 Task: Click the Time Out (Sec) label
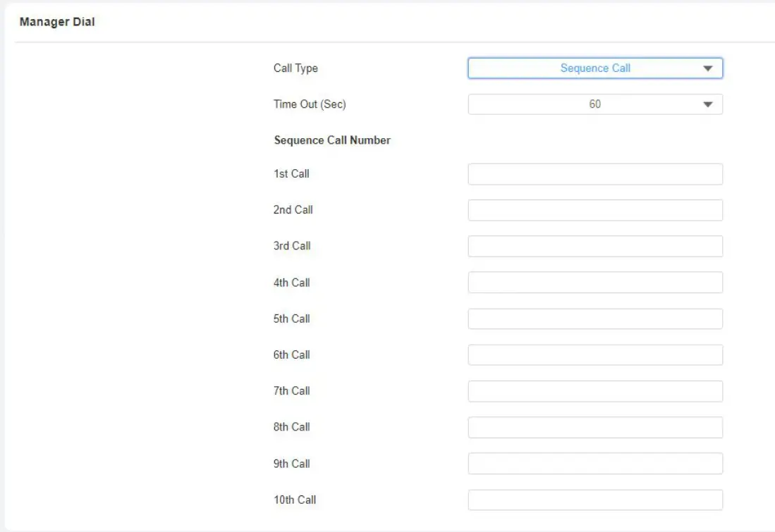(310, 104)
